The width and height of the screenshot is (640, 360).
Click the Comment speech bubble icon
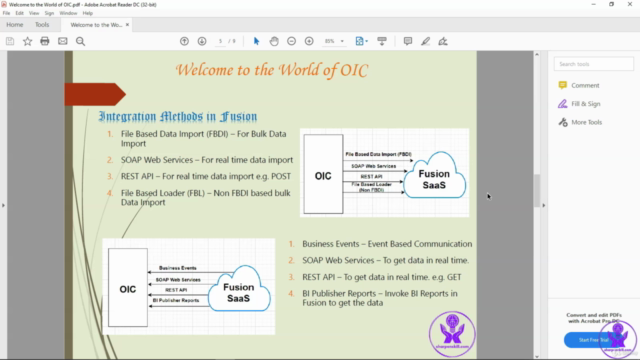coord(562,85)
